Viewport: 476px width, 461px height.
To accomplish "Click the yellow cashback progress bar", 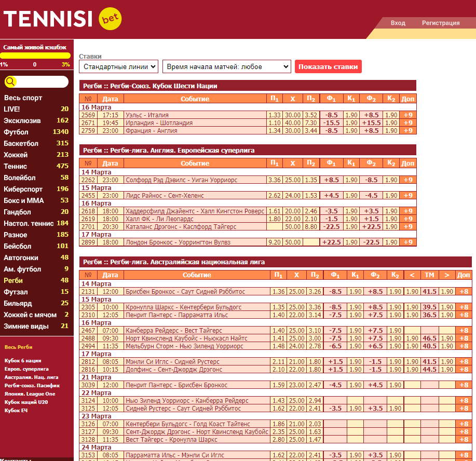I will pyautogui.click(x=35, y=56).
